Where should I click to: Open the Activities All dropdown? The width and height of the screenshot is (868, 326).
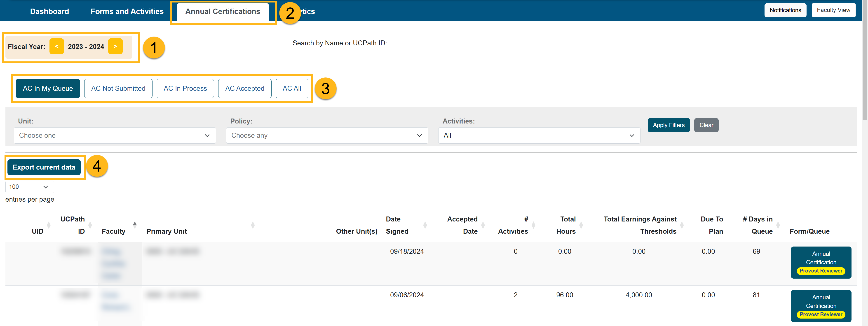(539, 135)
